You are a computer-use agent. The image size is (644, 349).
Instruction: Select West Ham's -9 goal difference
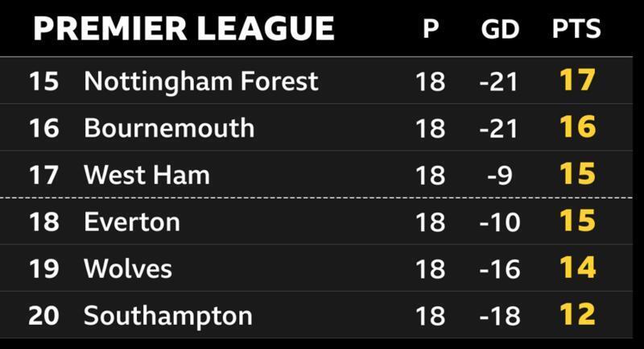point(501,174)
